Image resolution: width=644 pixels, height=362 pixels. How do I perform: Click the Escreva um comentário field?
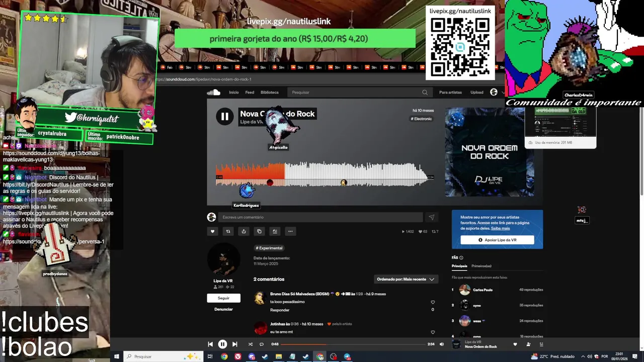coord(321,217)
